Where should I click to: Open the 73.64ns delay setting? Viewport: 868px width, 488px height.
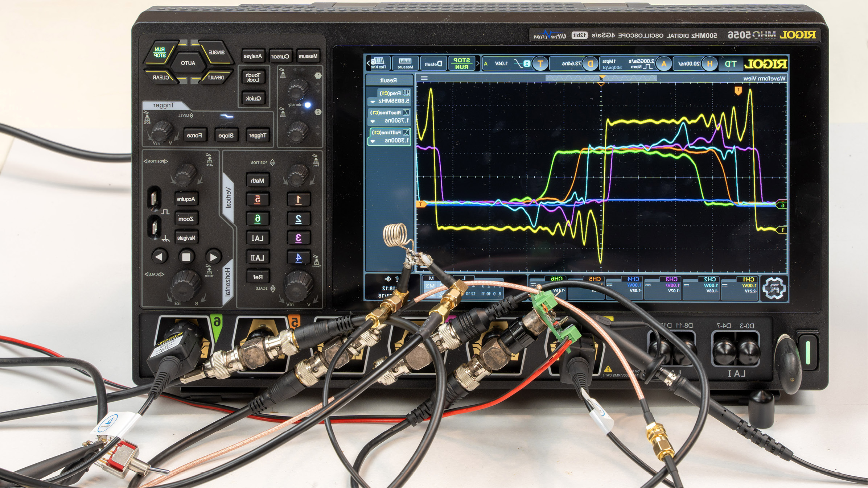pyautogui.click(x=571, y=64)
